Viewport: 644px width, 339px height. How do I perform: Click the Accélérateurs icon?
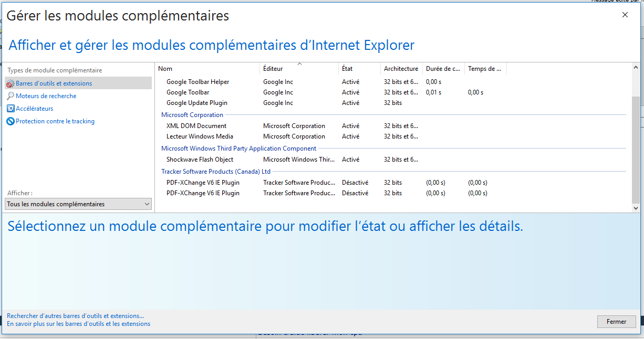(x=10, y=109)
